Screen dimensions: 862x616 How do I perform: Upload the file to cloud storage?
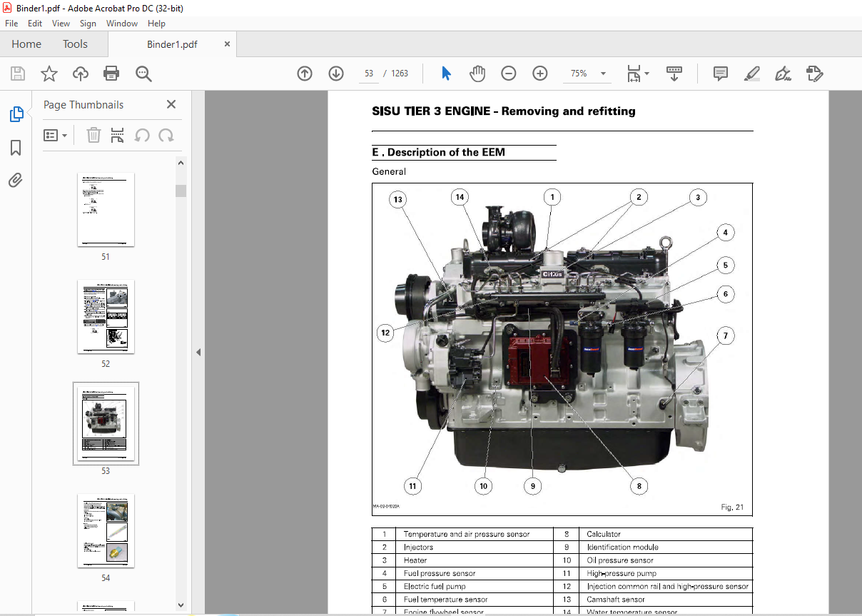[81, 74]
